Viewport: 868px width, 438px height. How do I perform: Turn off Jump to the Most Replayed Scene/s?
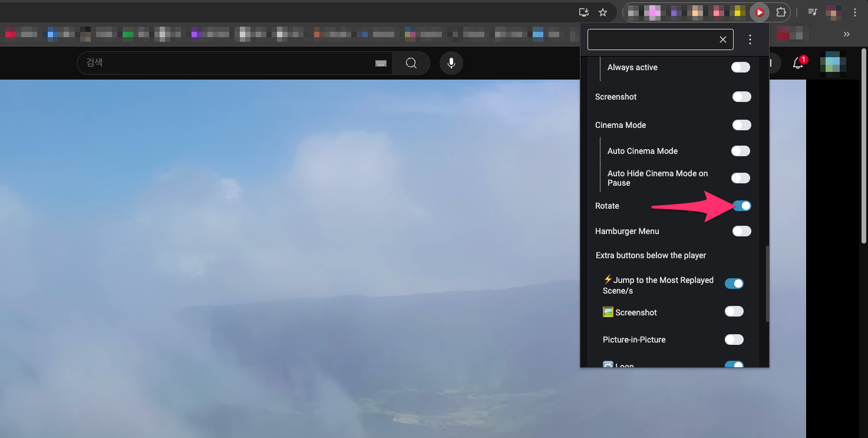tap(734, 284)
